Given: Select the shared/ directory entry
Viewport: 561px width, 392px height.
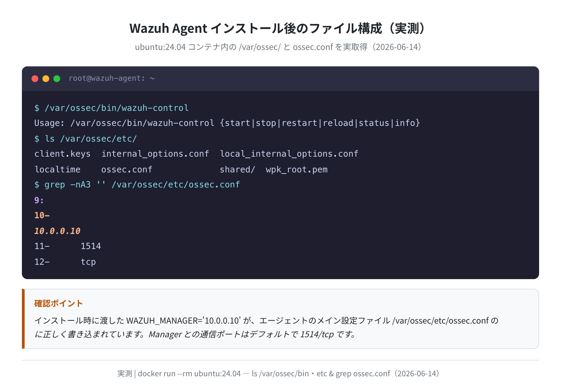Looking at the screenshot, I should [x=237, y=170].
